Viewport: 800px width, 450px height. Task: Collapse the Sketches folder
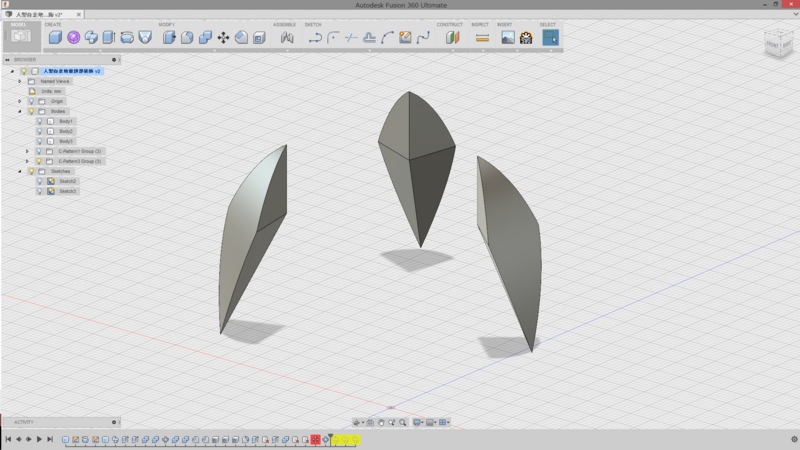(x=20, y=171)
